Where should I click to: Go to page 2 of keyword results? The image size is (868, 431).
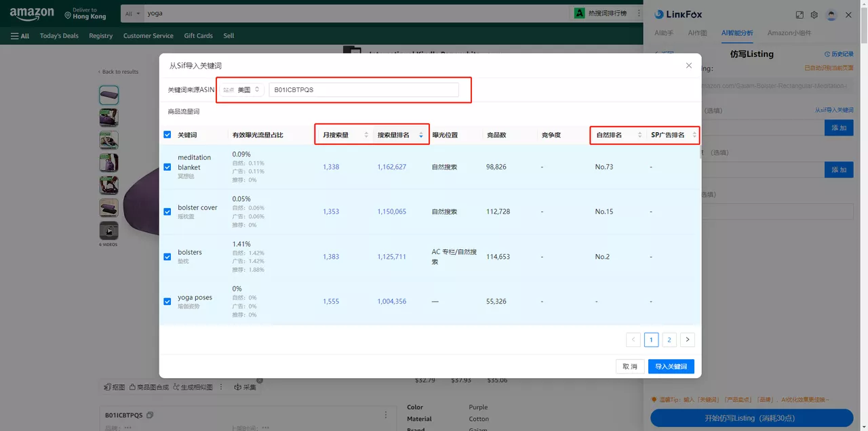pyautogui.click(x=669, y=340)
